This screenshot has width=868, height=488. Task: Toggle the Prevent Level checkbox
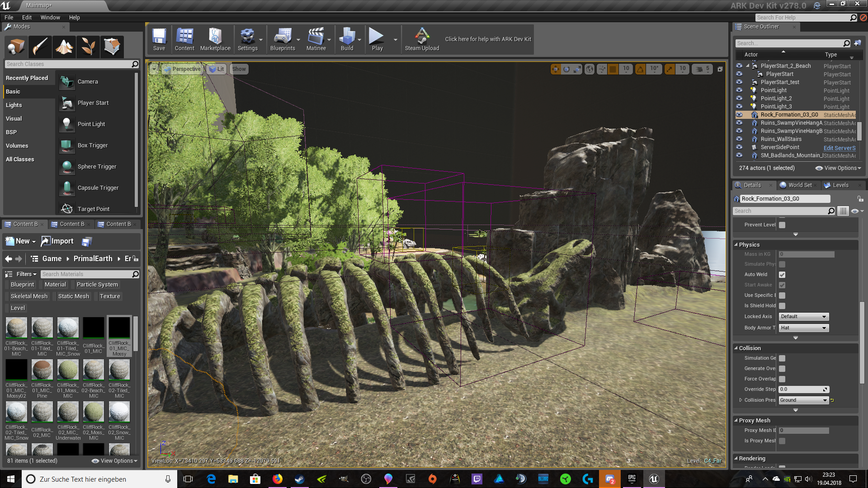(782, 225)
